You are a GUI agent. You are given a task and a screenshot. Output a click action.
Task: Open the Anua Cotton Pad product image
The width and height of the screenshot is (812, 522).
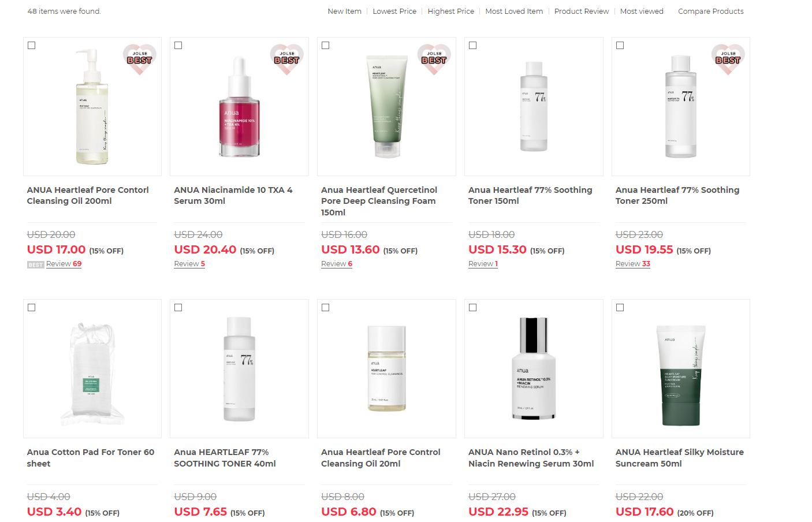pyautogui.click(x=92, y=368)
